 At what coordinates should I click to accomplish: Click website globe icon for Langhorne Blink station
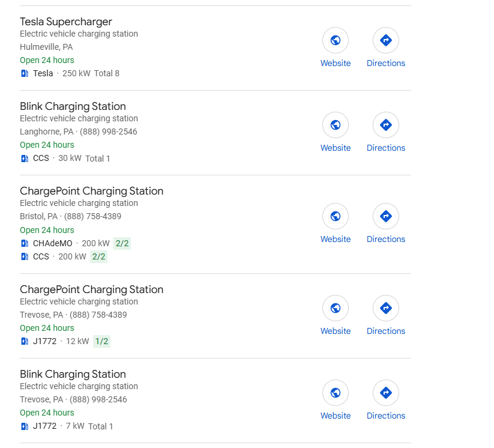335,125
